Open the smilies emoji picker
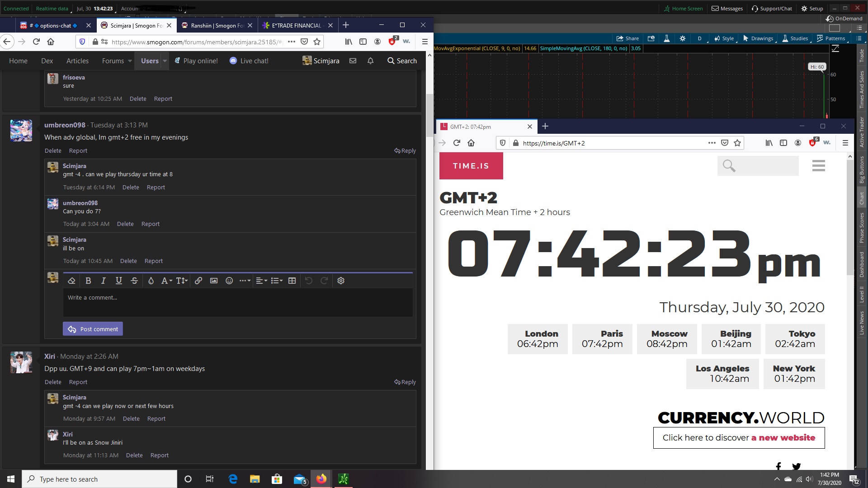 (x=229, y=281)
